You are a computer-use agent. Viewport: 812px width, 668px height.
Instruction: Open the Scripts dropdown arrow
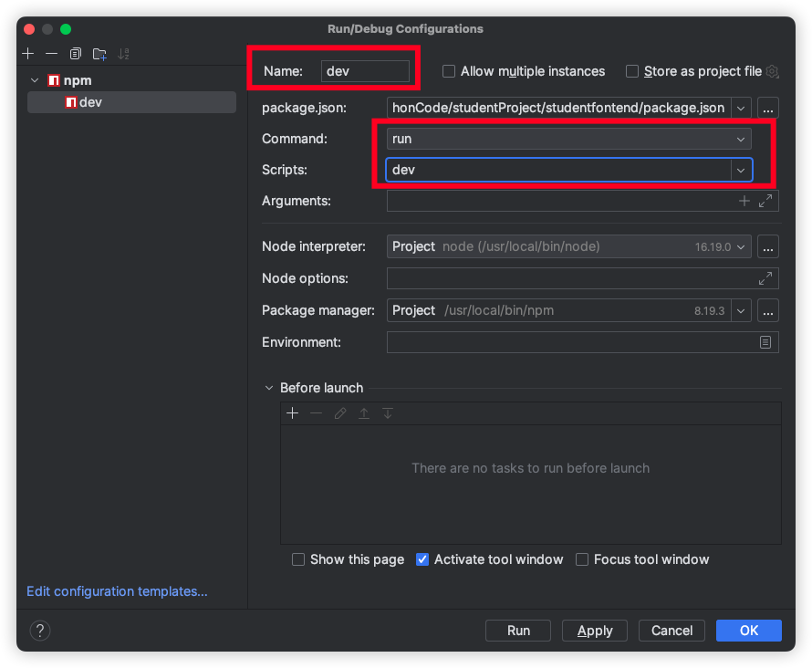[740, 170]
